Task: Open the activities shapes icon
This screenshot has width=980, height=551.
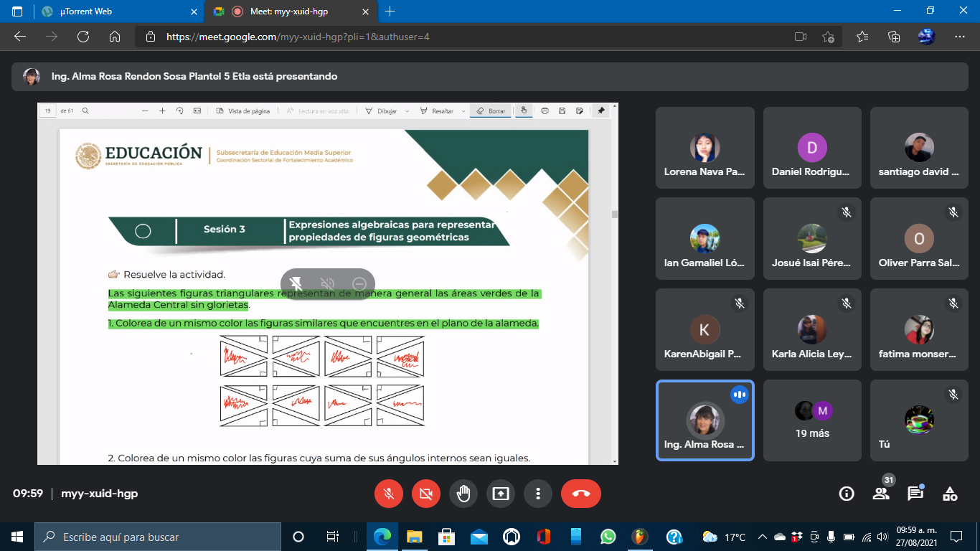Action: pos(950,494)
